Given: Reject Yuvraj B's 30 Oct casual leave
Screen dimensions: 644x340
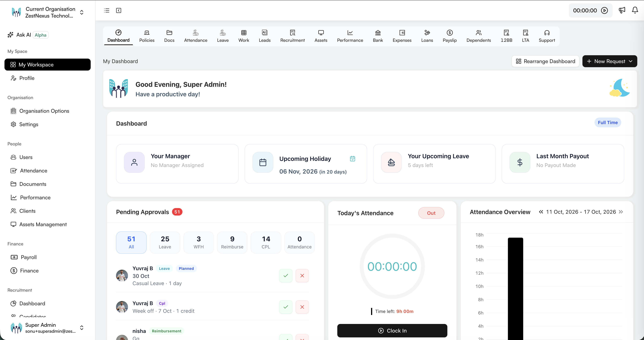Looking at the screenshot, I should pos(302,275).
